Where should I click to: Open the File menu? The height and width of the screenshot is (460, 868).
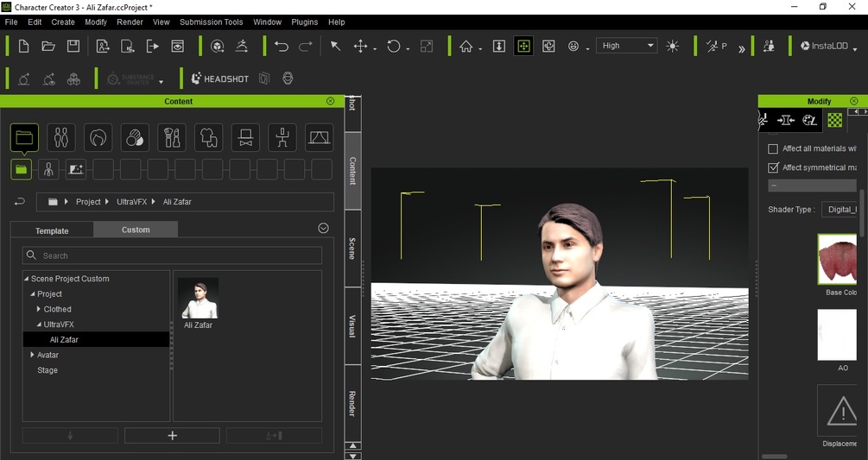pos(11,22)
